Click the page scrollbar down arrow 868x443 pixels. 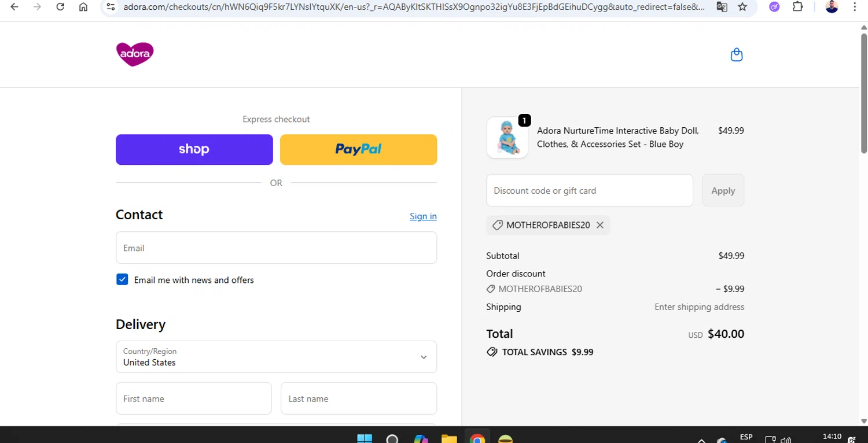pos(863,421)
